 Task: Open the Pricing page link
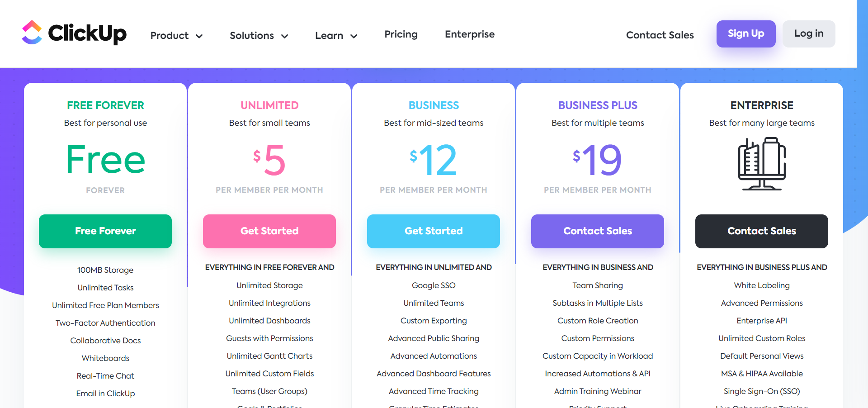(401, 34)
